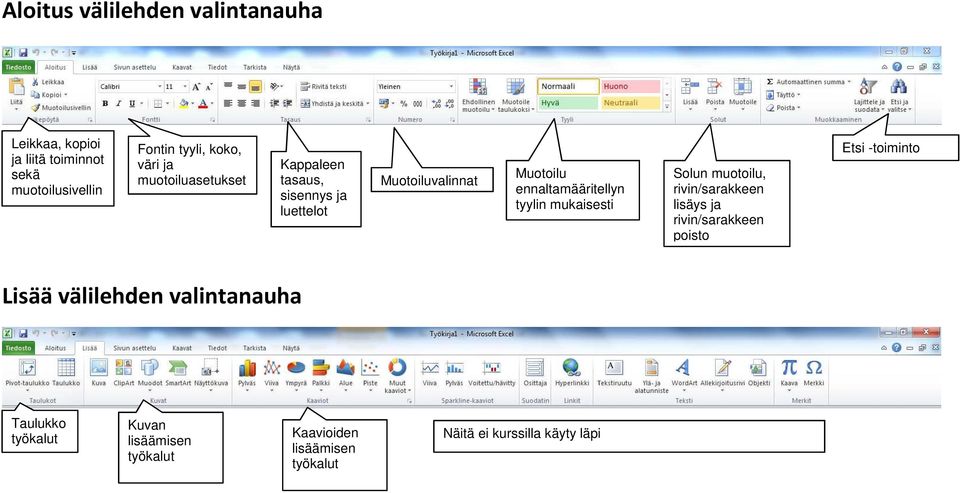Open the Täyttö fill dropdown
Image resolution: width=960 pixels, height=493 pixels.
coord(782,95)
